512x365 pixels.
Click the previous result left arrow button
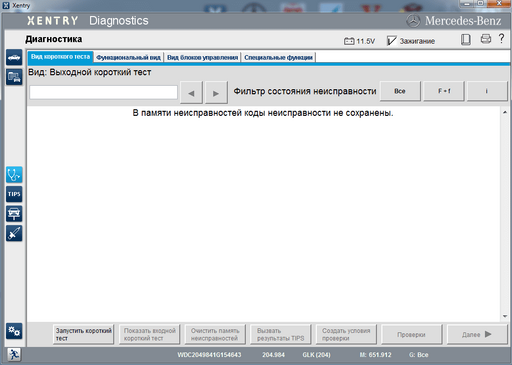pos(191,93)
